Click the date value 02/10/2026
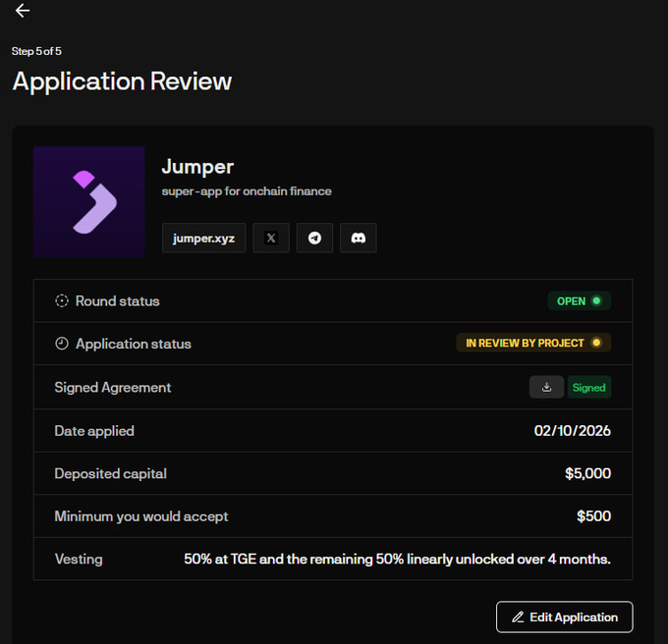 click(573, 431)
